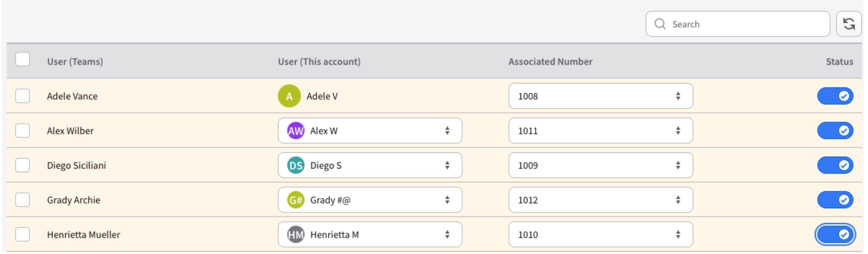The height and width of the screenshot is (254, 868).
Task: Open the Alex W user dropdown
Action: click(x=370, y=130)
